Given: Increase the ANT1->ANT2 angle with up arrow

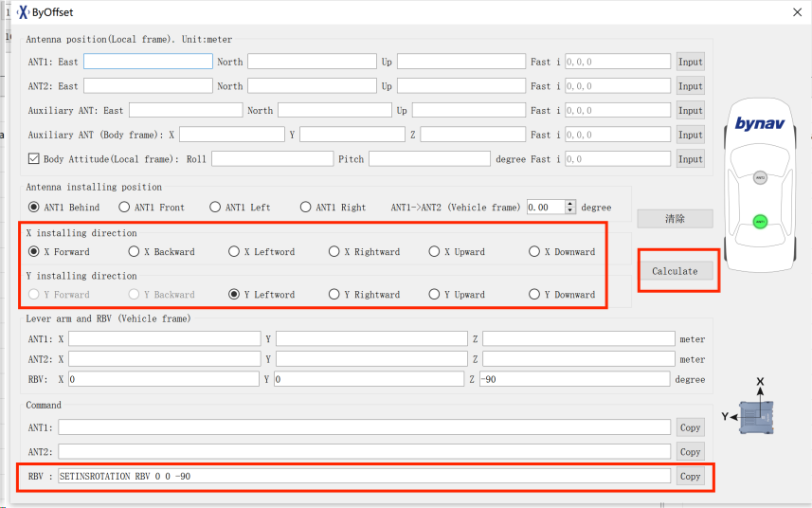Looking at the screenshot, I should tap(569, 203).
